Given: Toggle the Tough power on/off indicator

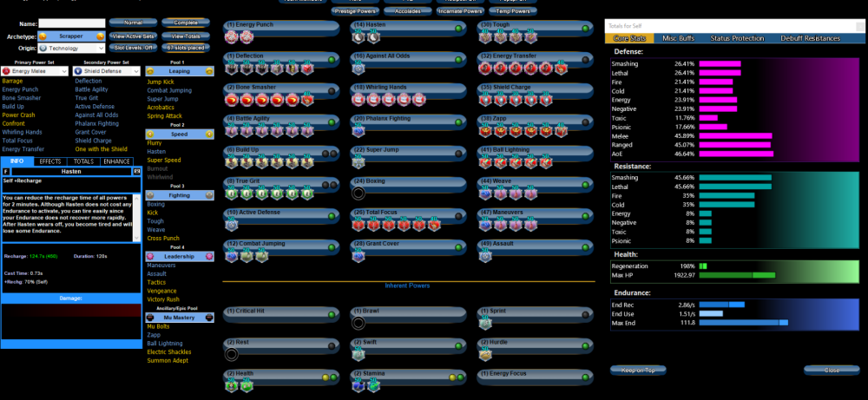Looking at the screenshot, I should click(x=585, y=29).
